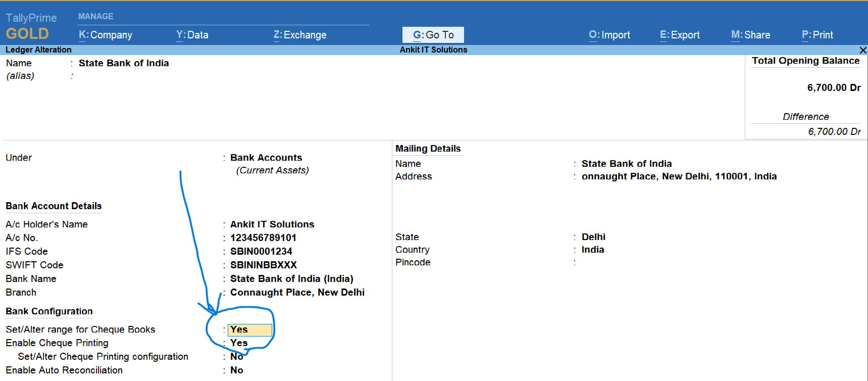Open the E: Export menu
The image size is (868, 381).
coord(680,35)
